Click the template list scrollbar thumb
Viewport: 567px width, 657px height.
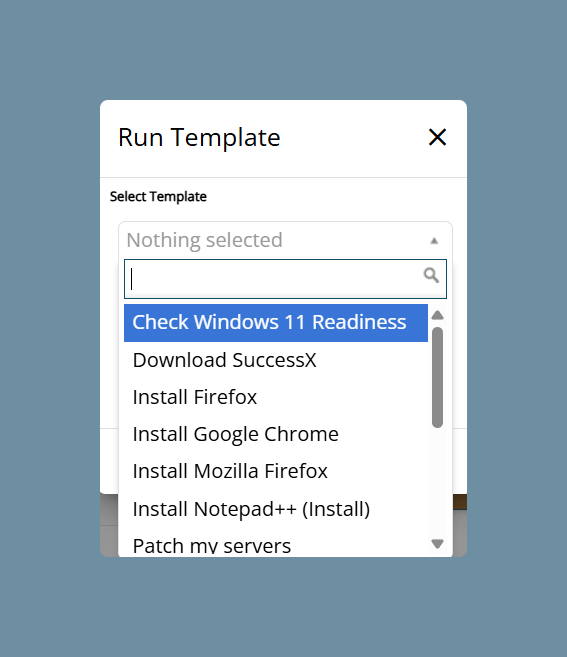pos(438,378)
